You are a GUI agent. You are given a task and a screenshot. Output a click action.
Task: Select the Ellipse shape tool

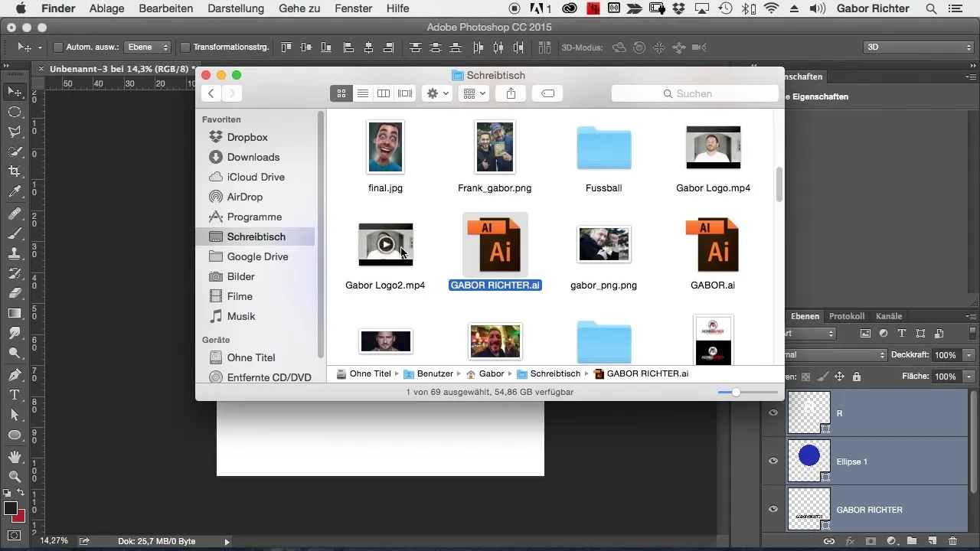pos(15,434)
